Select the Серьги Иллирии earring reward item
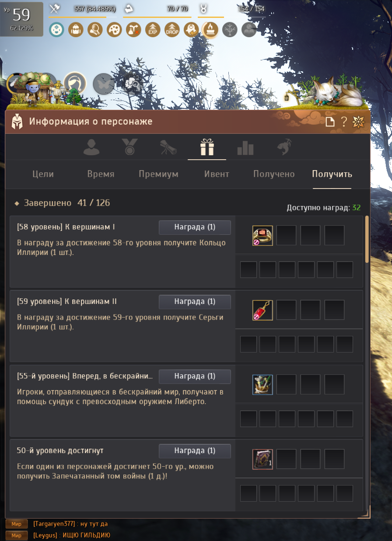The height and width of the screenshot is (541, 392). (x=262, y=311)
